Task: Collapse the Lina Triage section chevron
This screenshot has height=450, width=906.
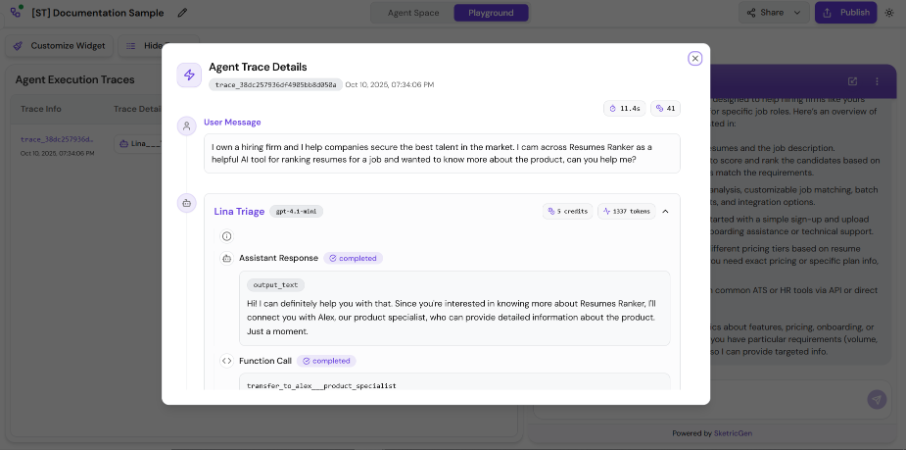Action: 665,211
